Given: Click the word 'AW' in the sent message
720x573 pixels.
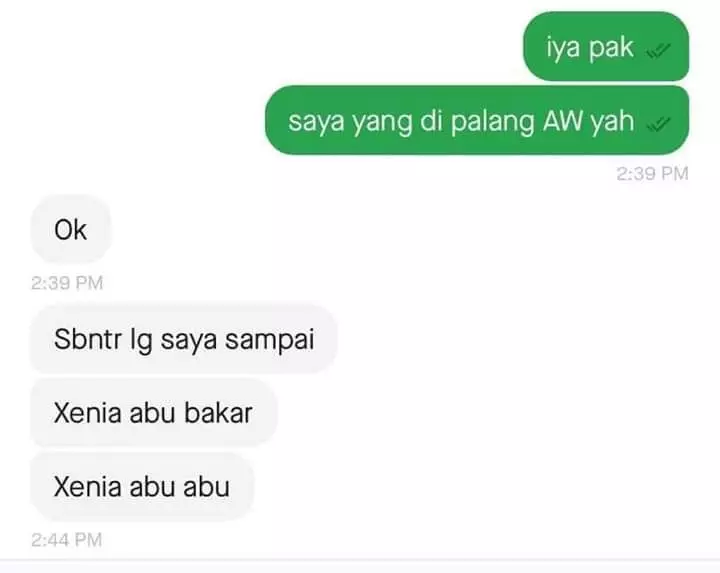Looking at the screenshot, I should [x=562, y=121].
